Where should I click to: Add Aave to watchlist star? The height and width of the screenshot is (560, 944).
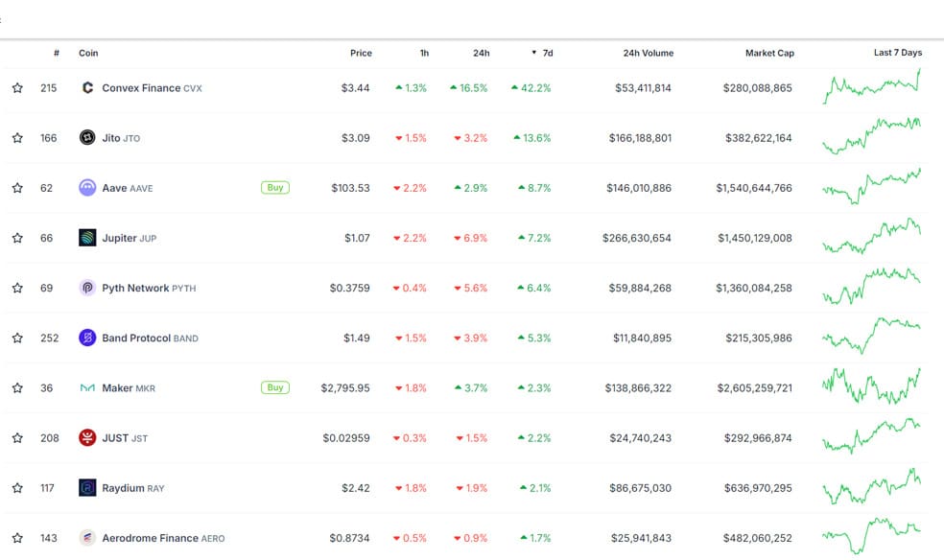click(17, 188)
